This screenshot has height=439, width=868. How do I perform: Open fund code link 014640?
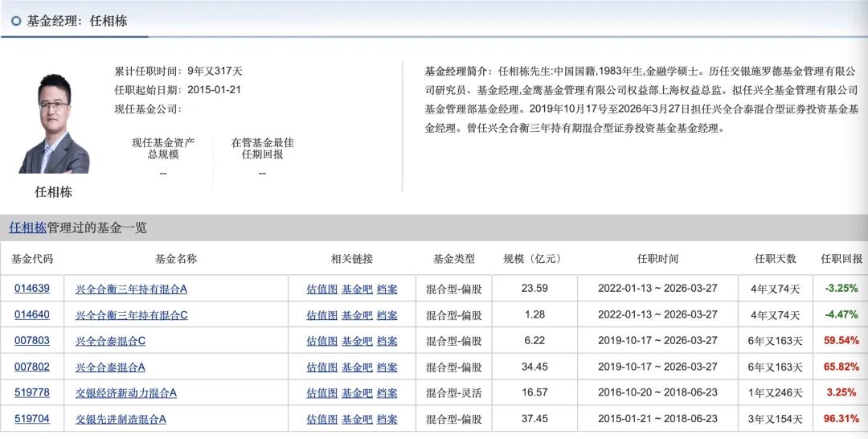pos(31,314)
